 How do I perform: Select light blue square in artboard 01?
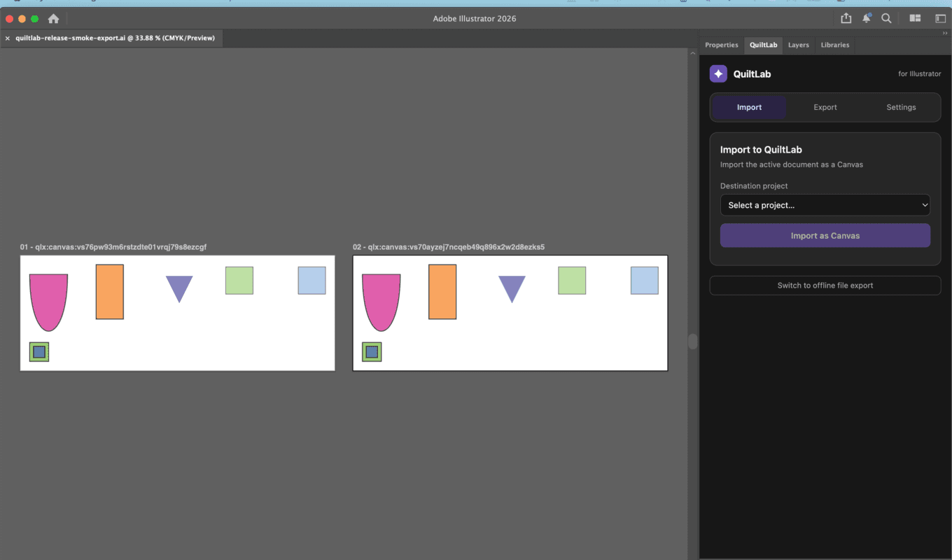311,280
